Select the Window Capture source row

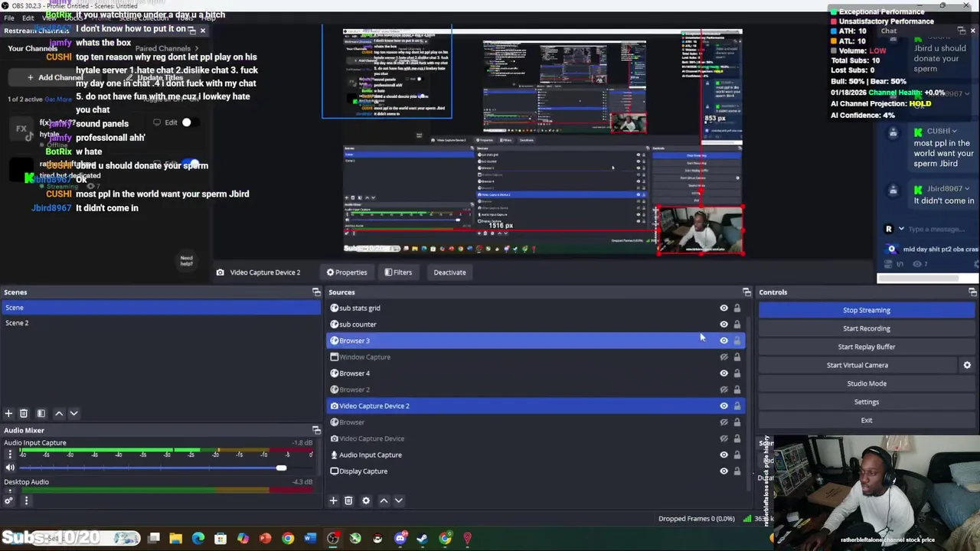pos(536,357)
